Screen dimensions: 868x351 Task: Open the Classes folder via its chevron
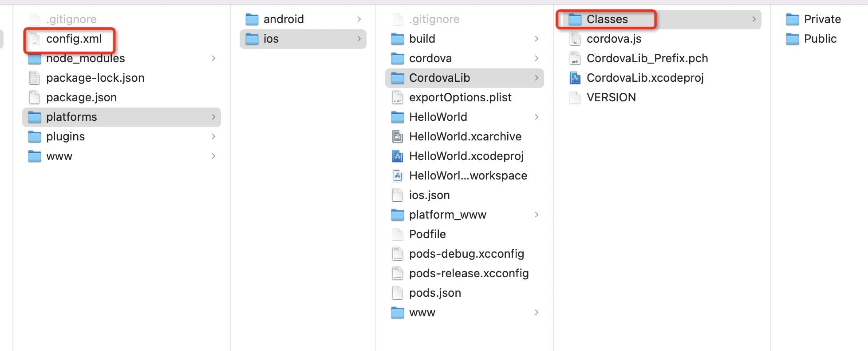754,19
